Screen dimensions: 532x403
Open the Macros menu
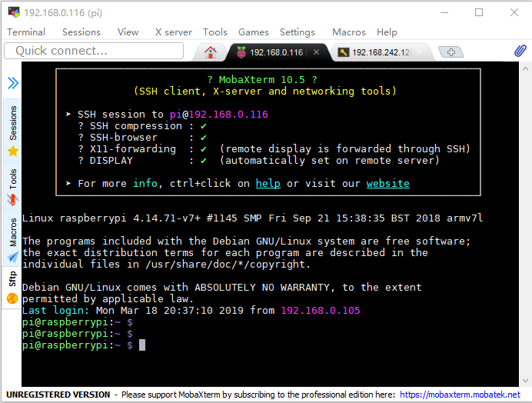coord(349,32)
